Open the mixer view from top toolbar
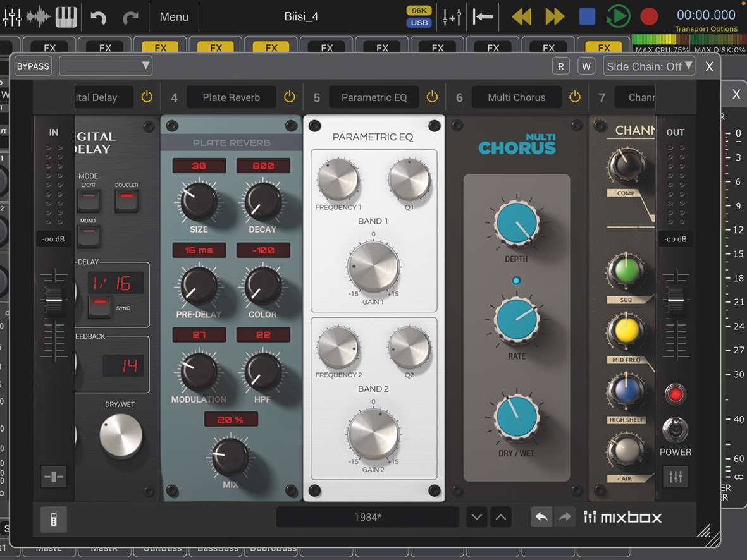747x560 pixels. pos(13,16)
